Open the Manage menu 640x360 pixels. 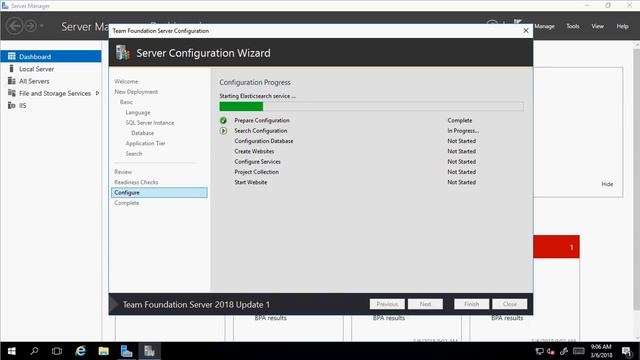[544, 26]
